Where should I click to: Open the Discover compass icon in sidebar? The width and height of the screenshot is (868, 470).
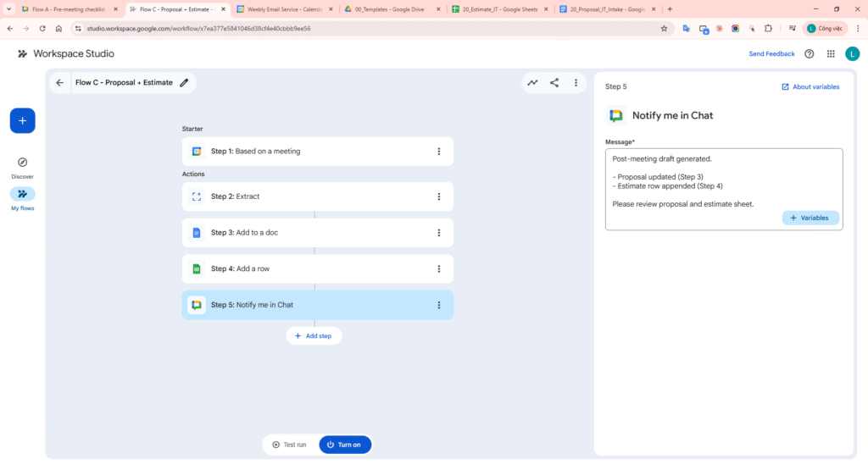coord(22,163)
